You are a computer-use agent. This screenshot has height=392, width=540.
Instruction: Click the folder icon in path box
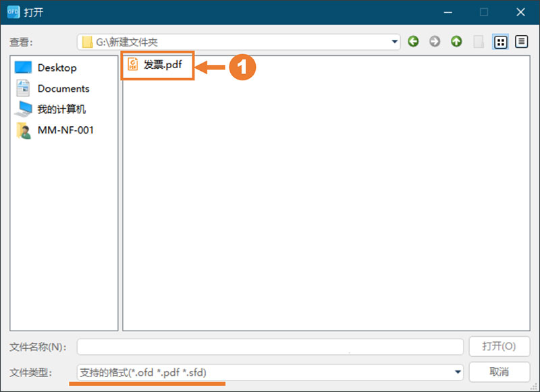[x=87, y=42]
